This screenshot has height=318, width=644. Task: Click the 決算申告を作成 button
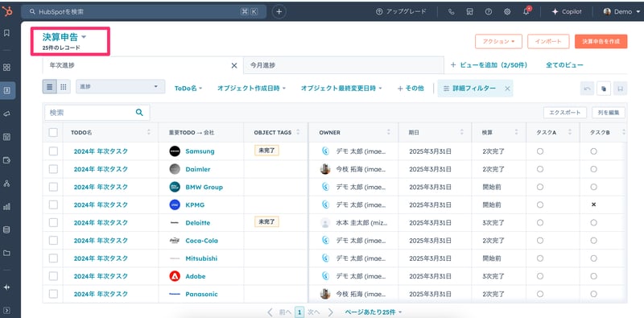point(601,42)
